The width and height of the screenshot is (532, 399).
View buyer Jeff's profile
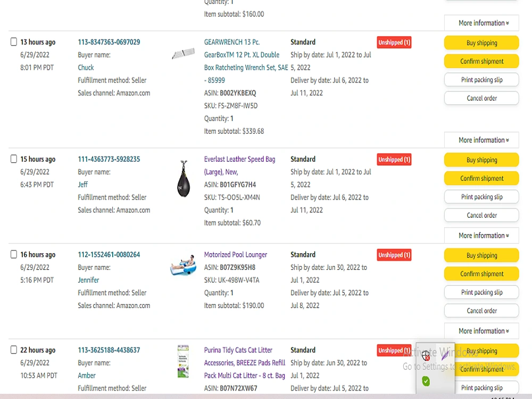tap(83, 185)
